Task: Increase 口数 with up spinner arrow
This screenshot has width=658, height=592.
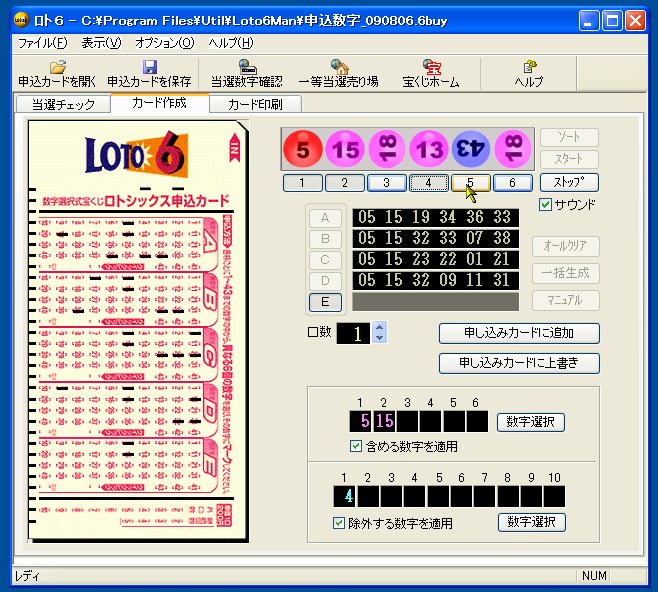Action: 379,328
